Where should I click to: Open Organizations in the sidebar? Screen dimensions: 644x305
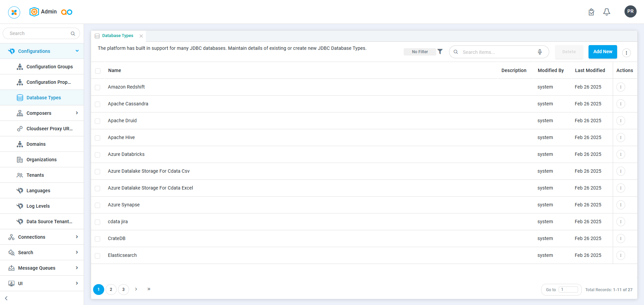click(41, 160)
